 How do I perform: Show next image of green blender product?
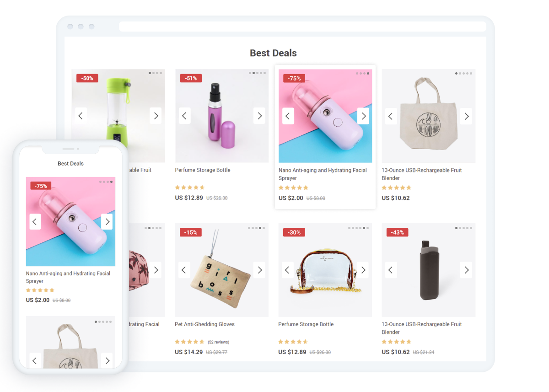(156, 116)
